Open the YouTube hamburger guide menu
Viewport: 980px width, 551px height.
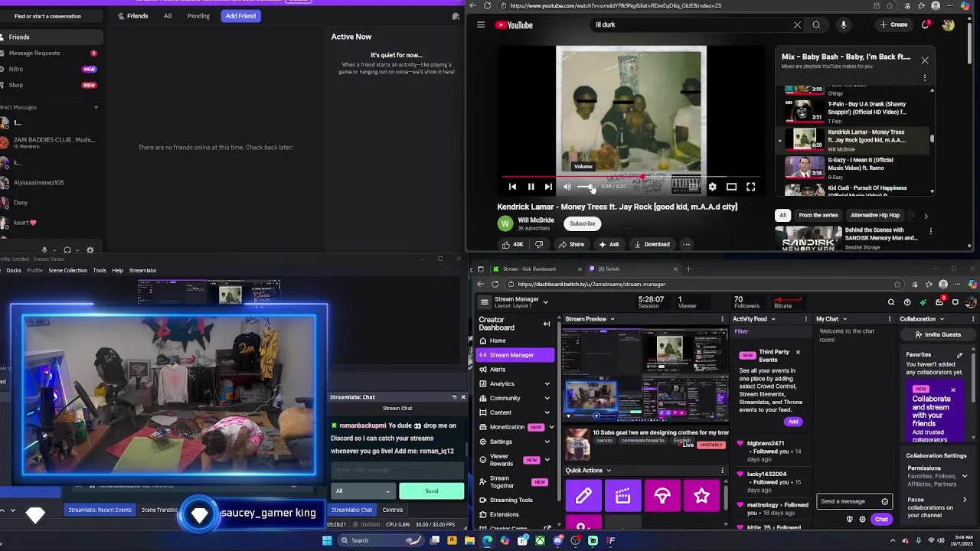point(481,25)
